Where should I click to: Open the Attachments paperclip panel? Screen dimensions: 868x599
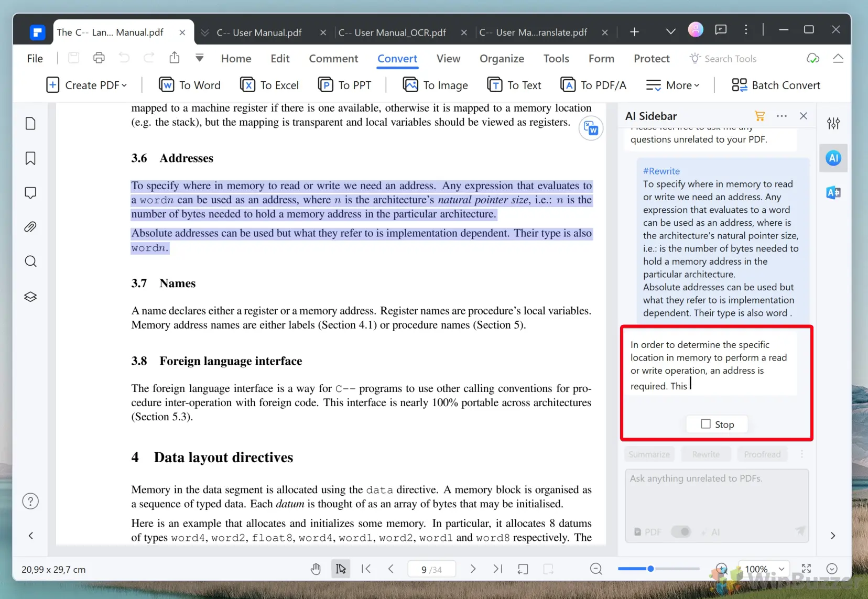tap(30, 227)
